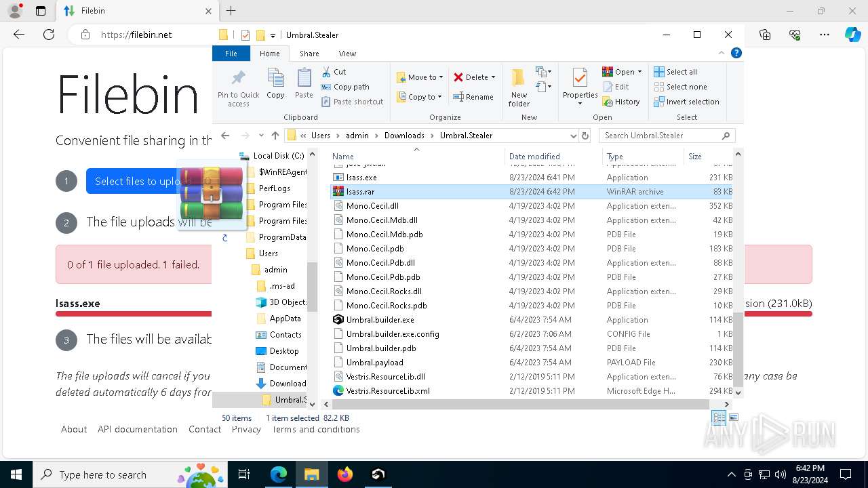This screenshot has height=488, width=868.
Task: Open Microsoft Edge from the taskbar
Action: [279, 474]
